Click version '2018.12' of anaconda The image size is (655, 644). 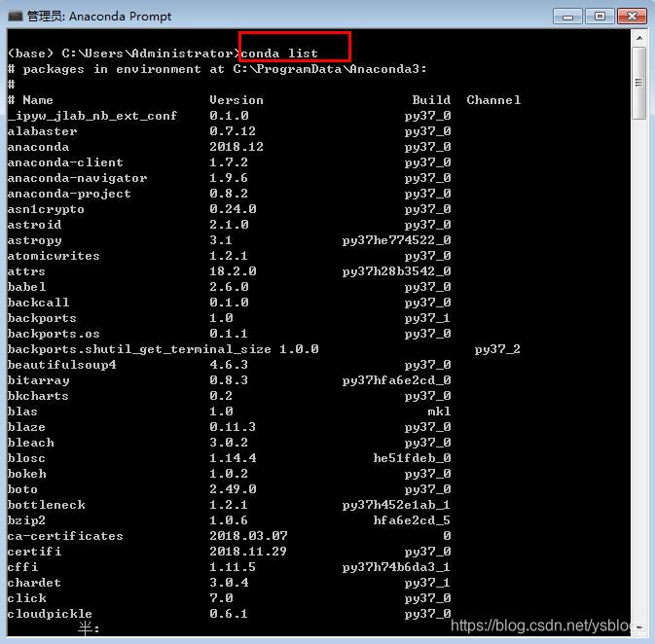pos(237,147)
